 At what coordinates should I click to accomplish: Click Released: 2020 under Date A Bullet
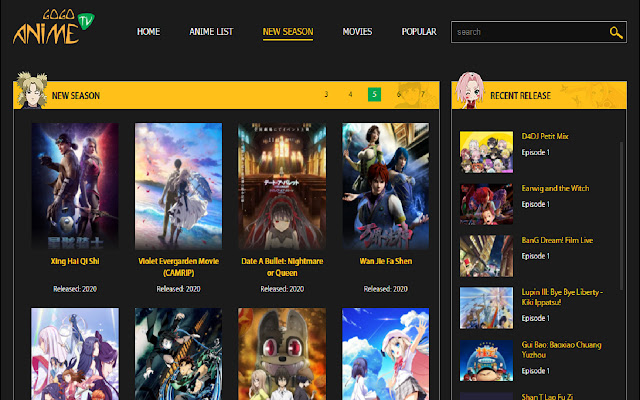tap(282, 289)
